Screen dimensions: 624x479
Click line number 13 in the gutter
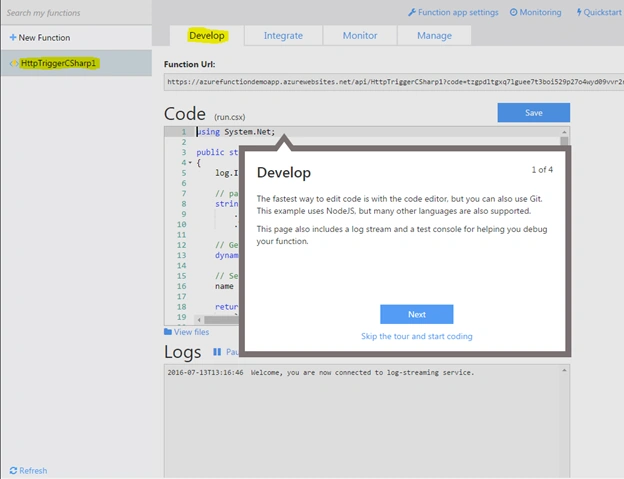click(181, 255)
